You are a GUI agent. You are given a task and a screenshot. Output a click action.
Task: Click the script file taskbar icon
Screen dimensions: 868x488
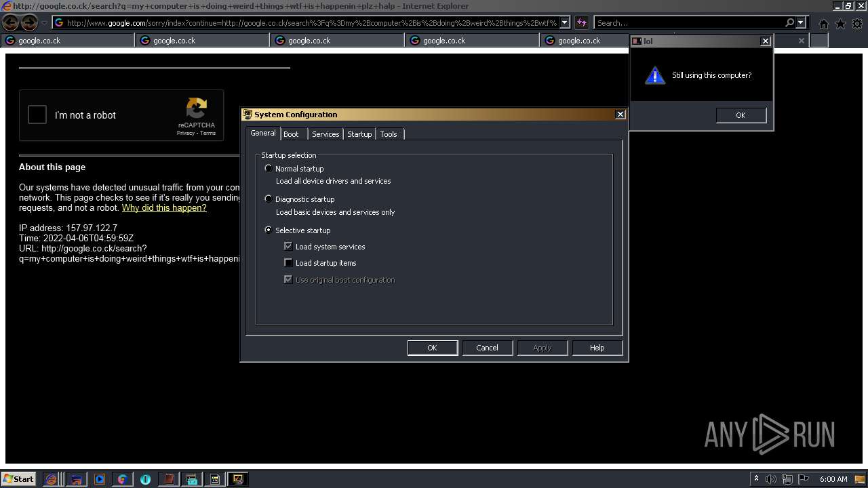215,479
